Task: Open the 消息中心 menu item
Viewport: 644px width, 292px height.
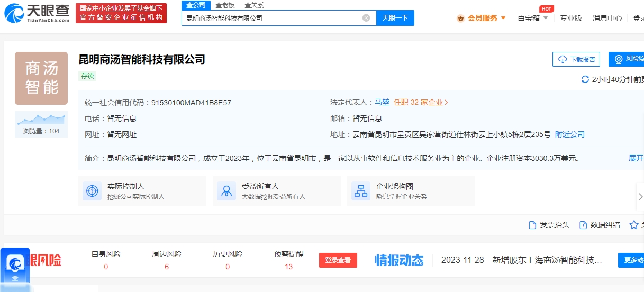Action: (607, 18)
